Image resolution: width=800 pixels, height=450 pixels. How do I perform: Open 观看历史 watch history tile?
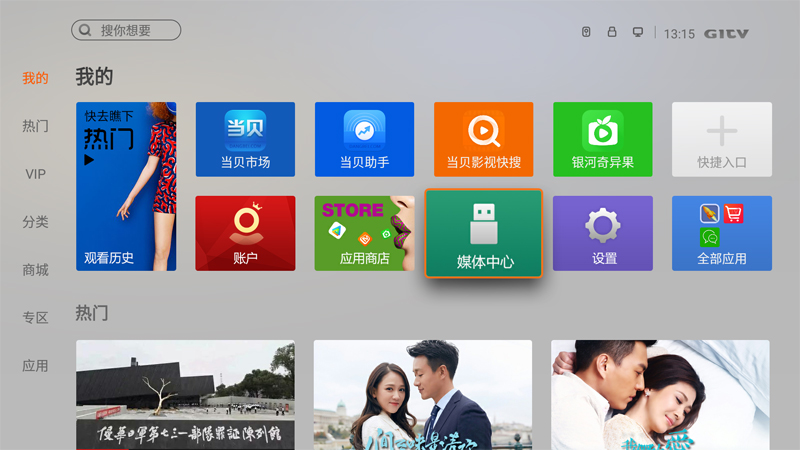[x=126, y=186]
